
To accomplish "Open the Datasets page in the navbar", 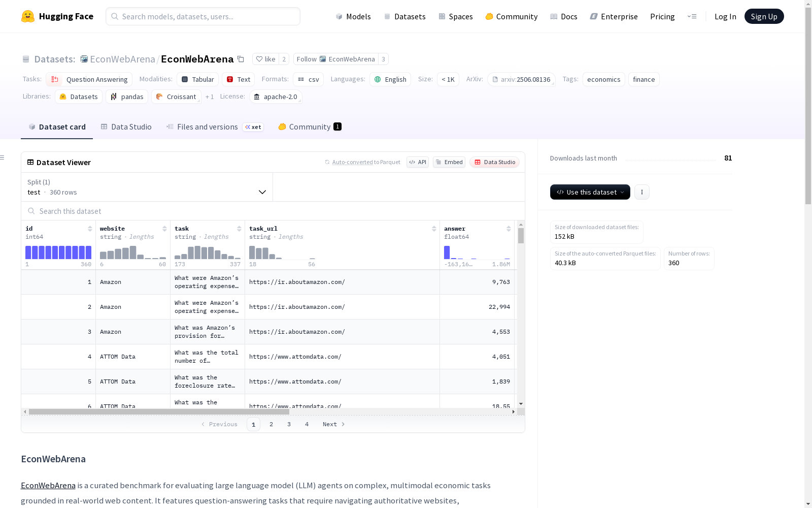I will (404, 17).
